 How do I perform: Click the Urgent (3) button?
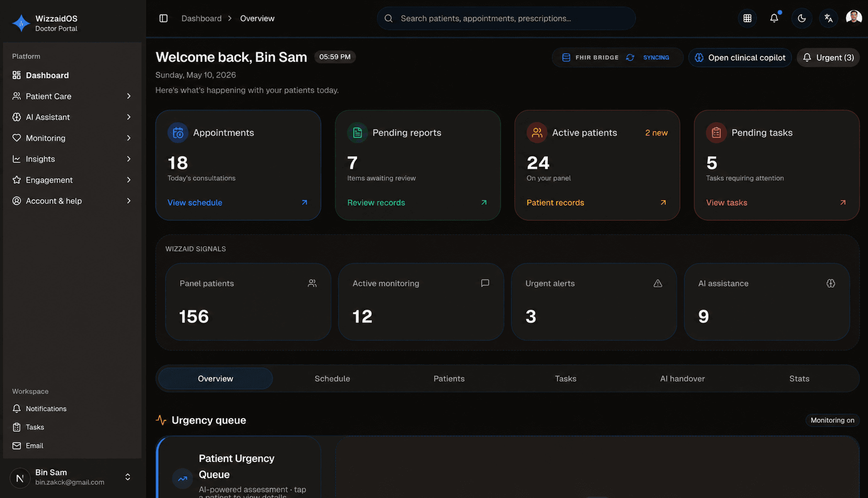[x=828, y=58]
